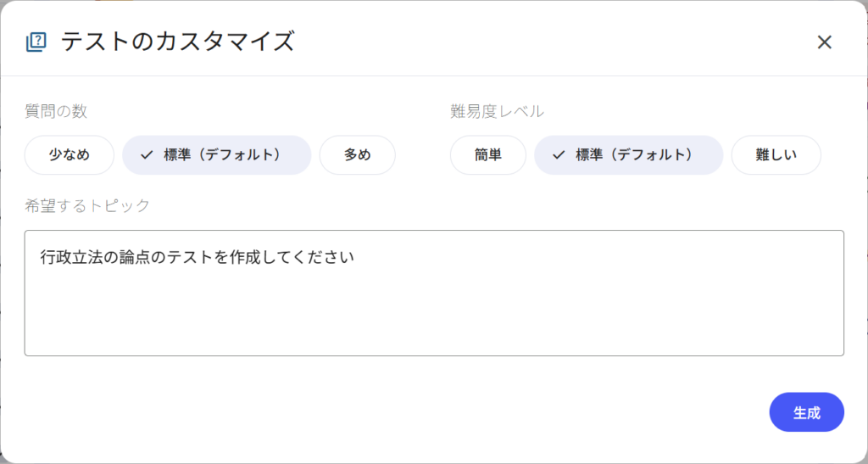The height and width of the screenshot is (464, 868).
Task: Select 少なめ for number of questions
Action: click(69, 155)
